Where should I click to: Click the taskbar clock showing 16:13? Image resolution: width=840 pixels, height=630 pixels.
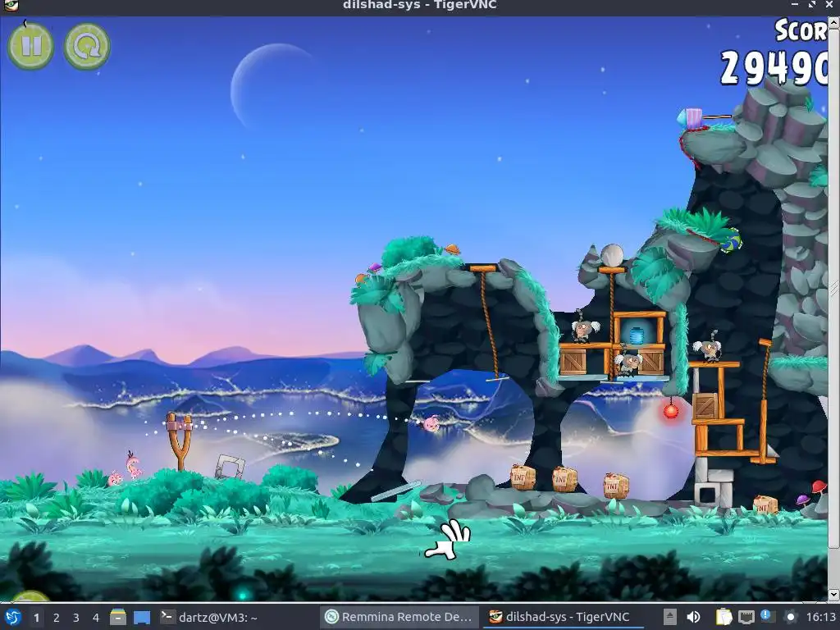[x=821, y=617]
